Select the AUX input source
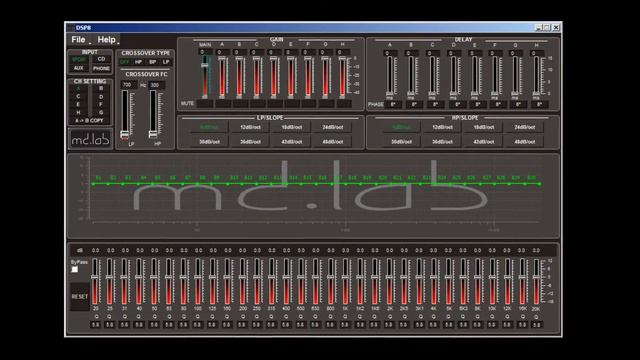The width and height of the screenshot is (640, 360). pyautogui.click(x=79, y=68)
